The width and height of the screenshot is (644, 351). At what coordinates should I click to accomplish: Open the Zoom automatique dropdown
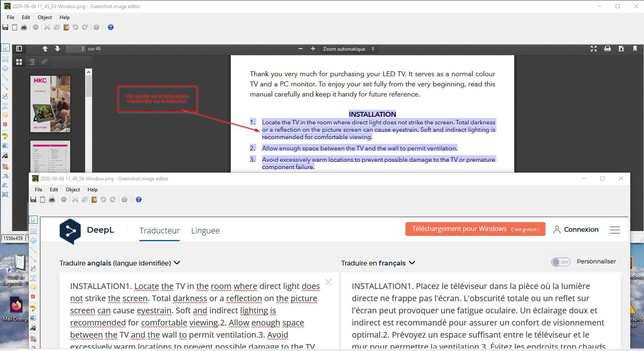click(348, 49)
